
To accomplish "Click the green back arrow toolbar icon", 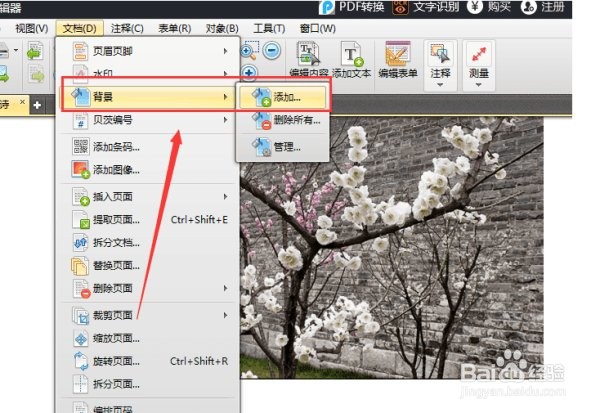I will point(35,52).
